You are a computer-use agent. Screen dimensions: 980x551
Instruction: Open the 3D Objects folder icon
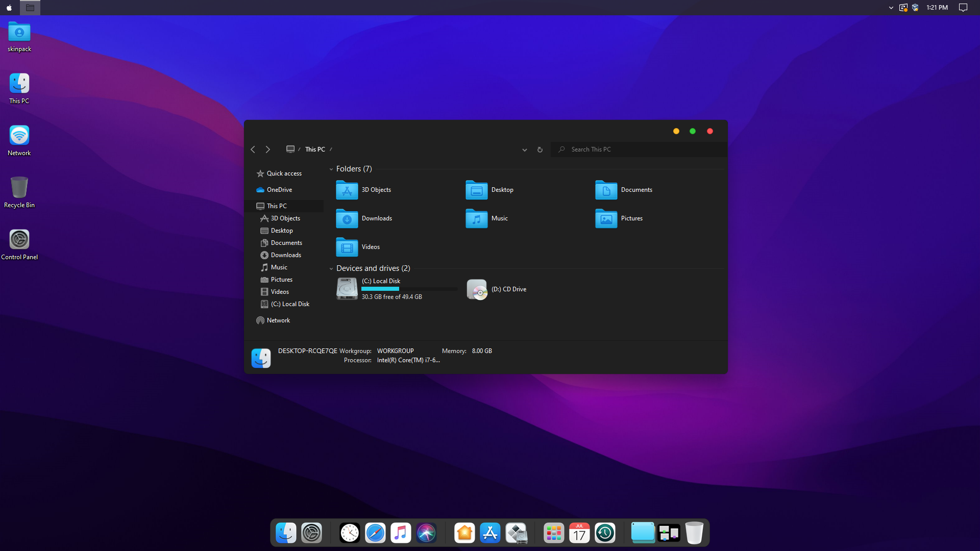(347, 190)
